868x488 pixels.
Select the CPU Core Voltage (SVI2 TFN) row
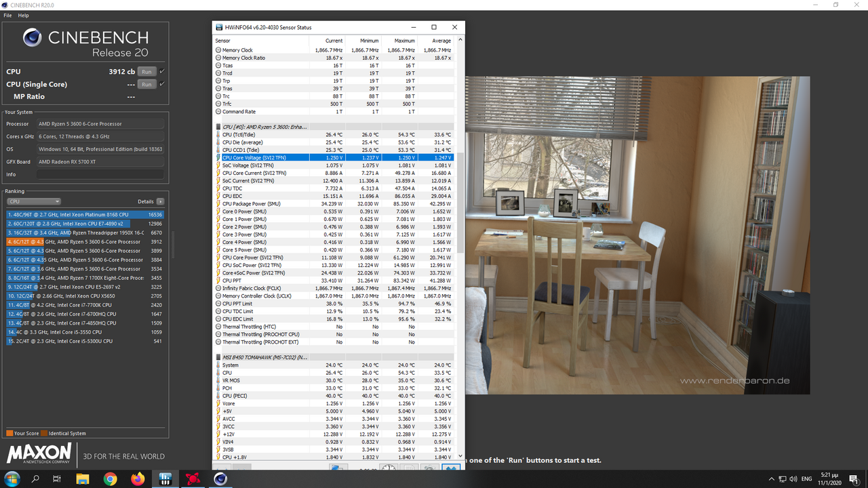pyautogui.click(x=335, y=157)
